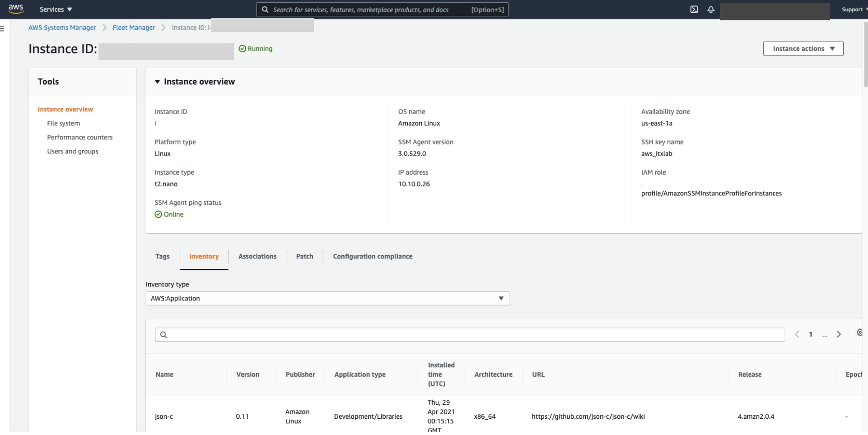The height and width of the screenshot is (435, 868).
Task: Open the Instance actions dropdown
Action: (x=803, y=49)
